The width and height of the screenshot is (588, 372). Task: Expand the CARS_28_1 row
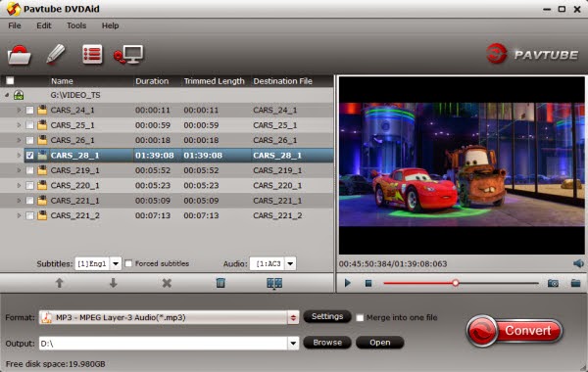point(19,155)
